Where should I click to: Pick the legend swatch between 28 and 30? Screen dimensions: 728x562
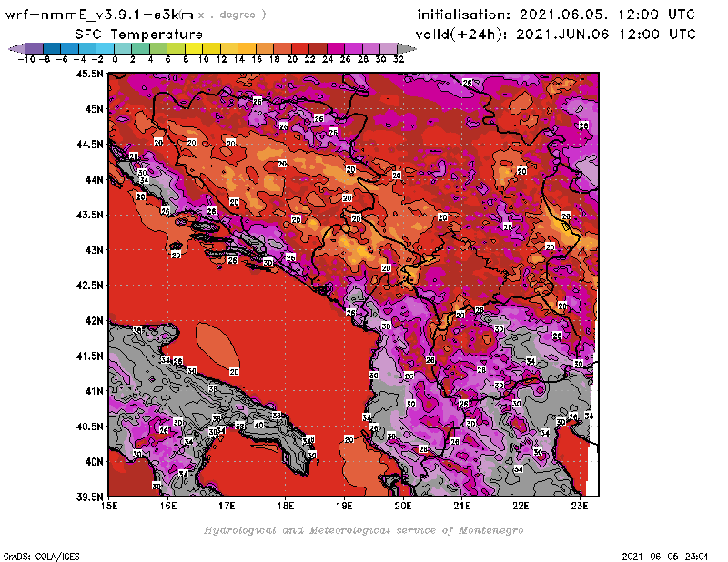(370, 49)
